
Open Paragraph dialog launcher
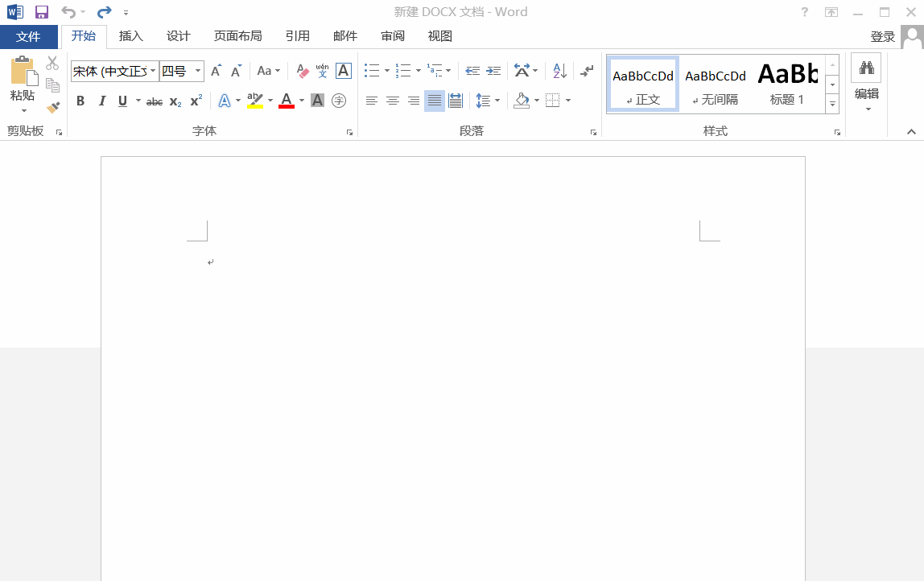coord(593,133)
